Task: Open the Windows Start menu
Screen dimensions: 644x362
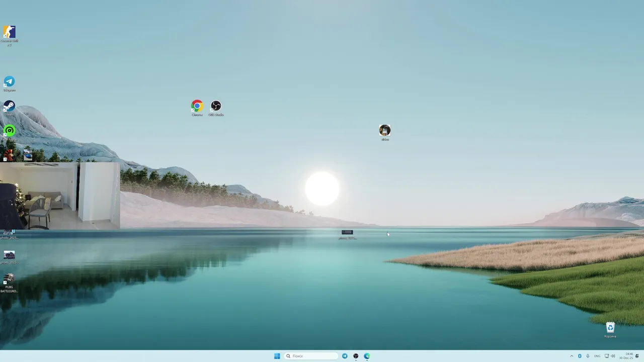Action: (x=277, y=356)
